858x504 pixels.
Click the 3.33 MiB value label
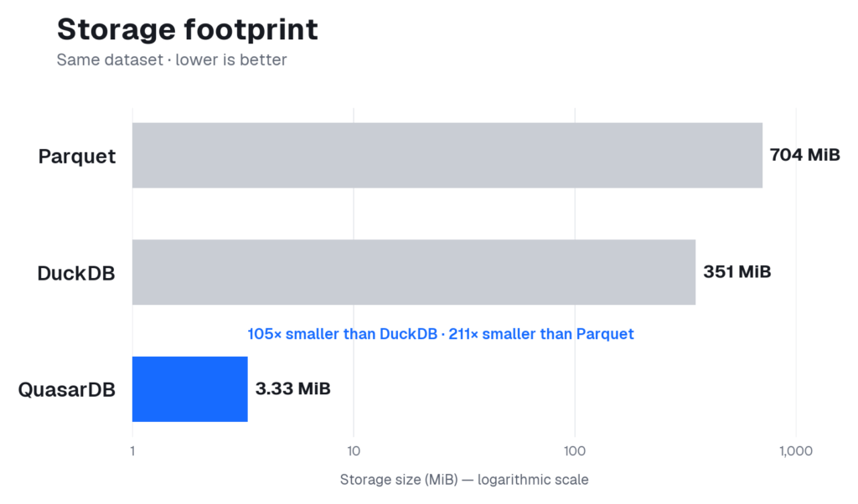tap(292, 388)
